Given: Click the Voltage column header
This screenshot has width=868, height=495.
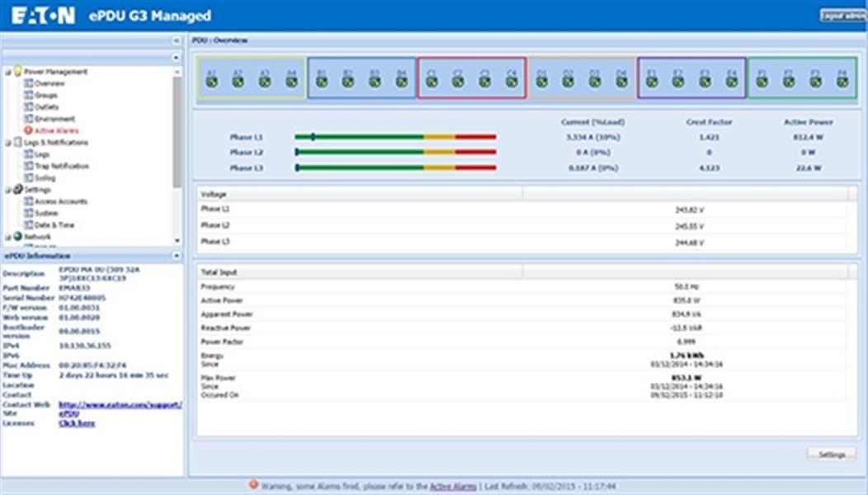Looking at the screenshot, I should pyautogui.click(x=360, y=195).
